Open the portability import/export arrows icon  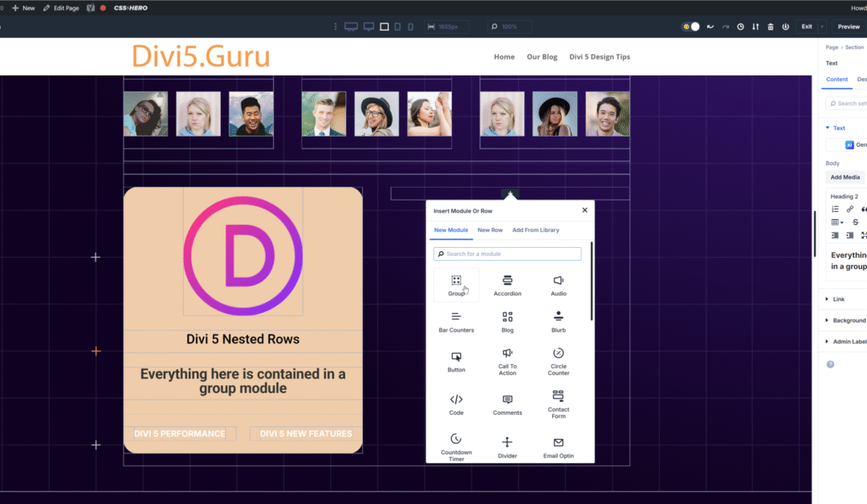tap(755, 26)
